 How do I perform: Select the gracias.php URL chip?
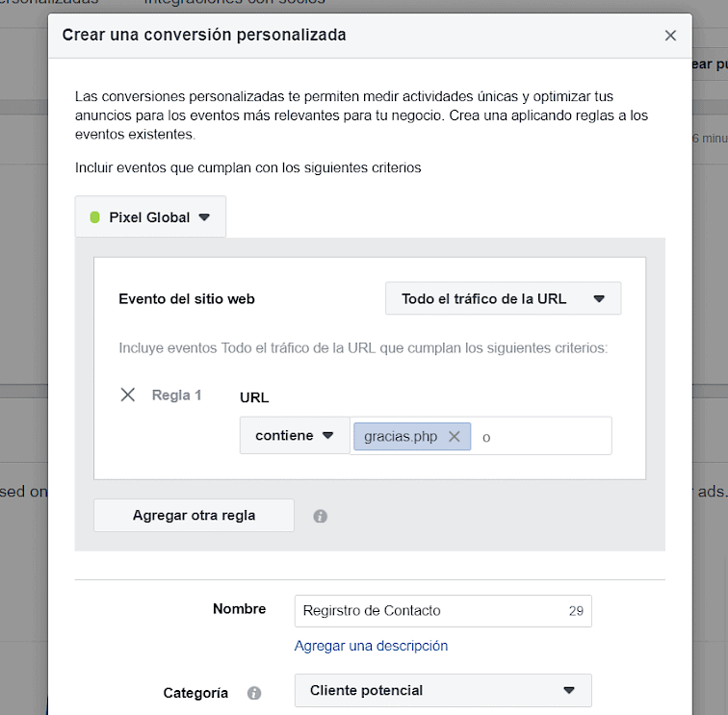(401, 436)
